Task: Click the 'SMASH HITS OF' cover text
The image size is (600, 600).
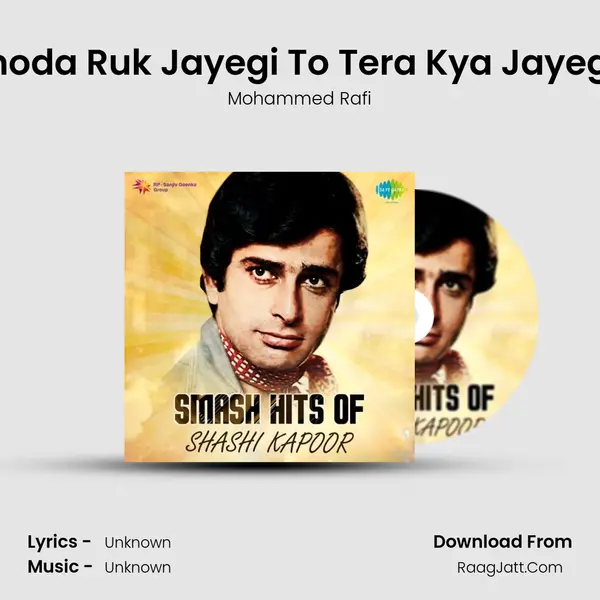Action: click(269, 410)
